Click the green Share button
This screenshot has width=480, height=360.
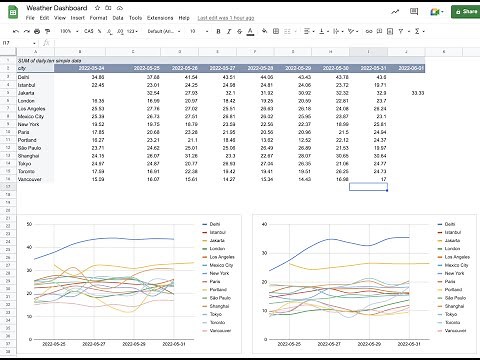[466, 12]
